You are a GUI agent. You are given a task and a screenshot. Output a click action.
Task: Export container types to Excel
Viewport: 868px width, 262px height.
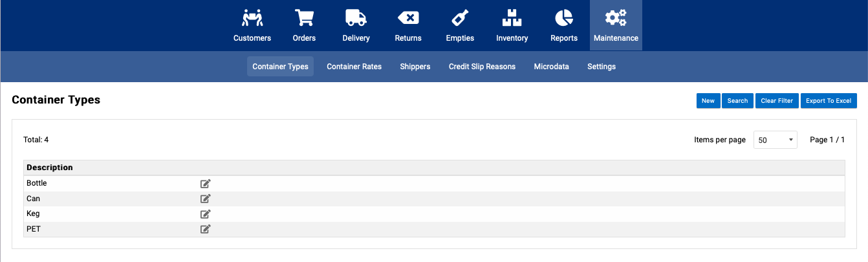point(829,101)
